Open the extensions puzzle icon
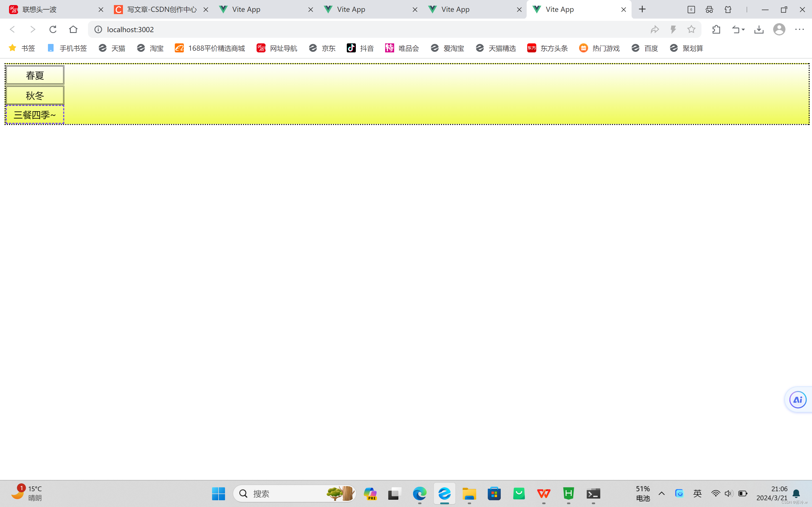This screenshot has height=507, width=812. coord(716,30)
